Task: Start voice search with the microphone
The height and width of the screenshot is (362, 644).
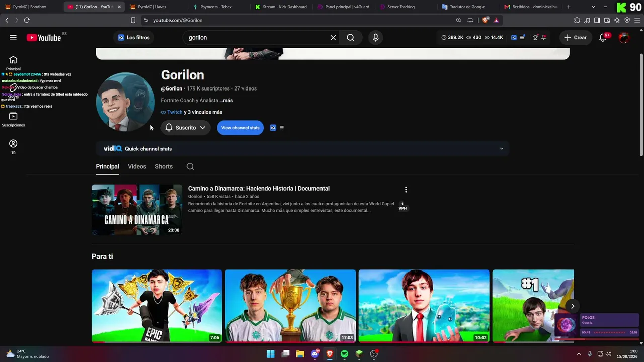Action: coord(375,38)
